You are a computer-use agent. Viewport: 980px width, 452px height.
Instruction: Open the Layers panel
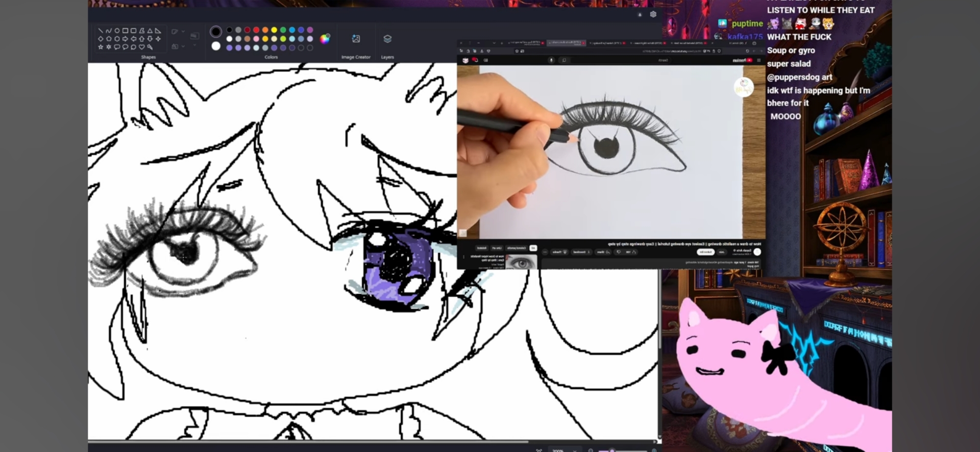(387, 39)
